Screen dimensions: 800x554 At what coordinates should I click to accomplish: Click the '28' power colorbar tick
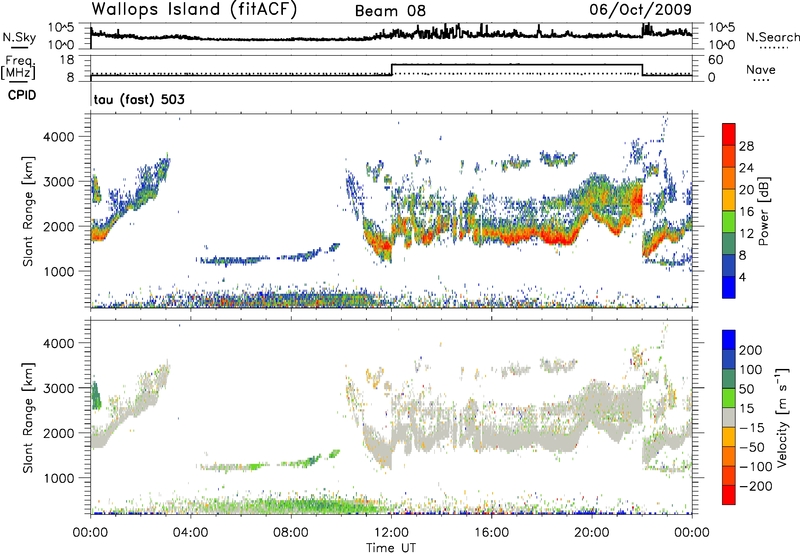(x=746, y=146)
